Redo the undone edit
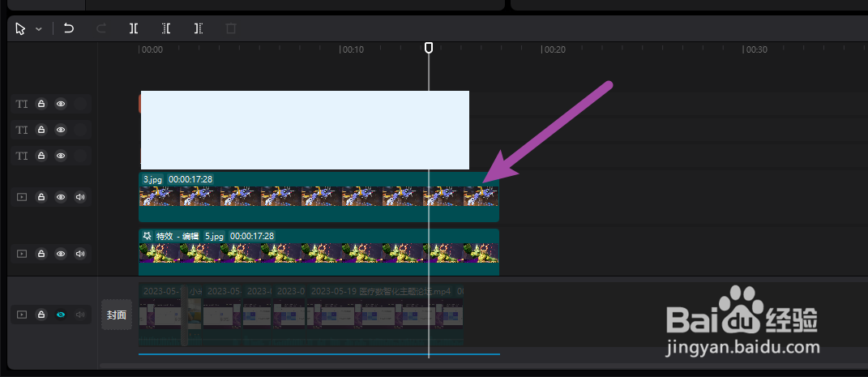This screenshot has width=868, height=377. tap(101, 28)
